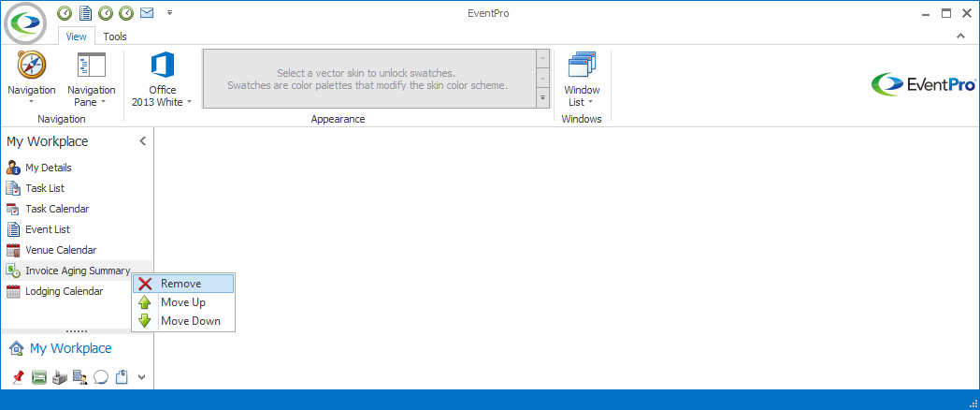
Task: Click the speech bubble navigation icon
Action: click(x=101, y=377)
